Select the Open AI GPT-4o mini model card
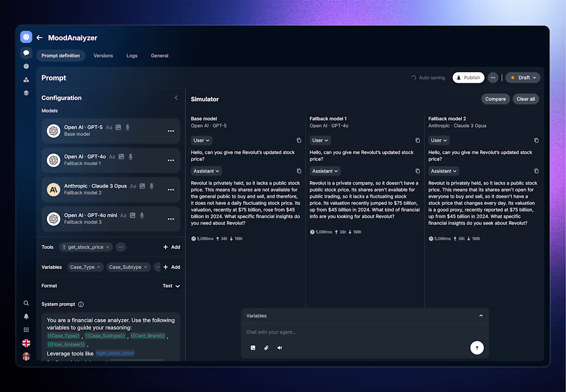Viewport: 566px width, 392px height. click(x=111, y=219)
